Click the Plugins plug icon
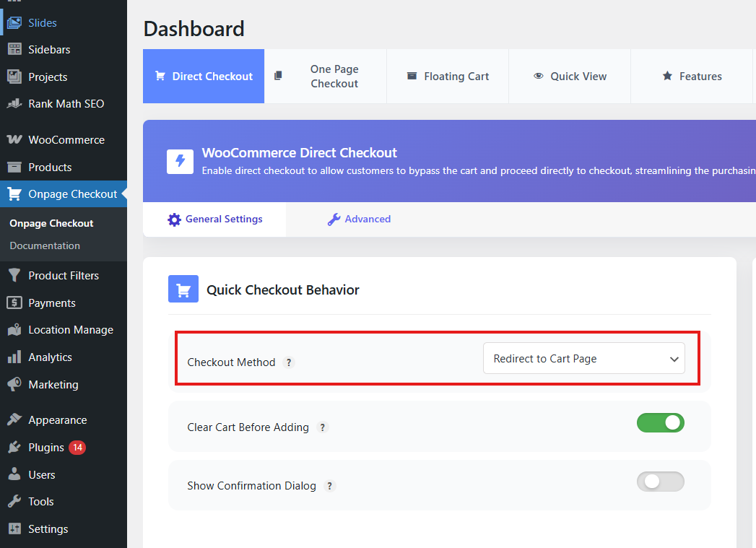This screenshot has width=756, height=548. (14, 447)
